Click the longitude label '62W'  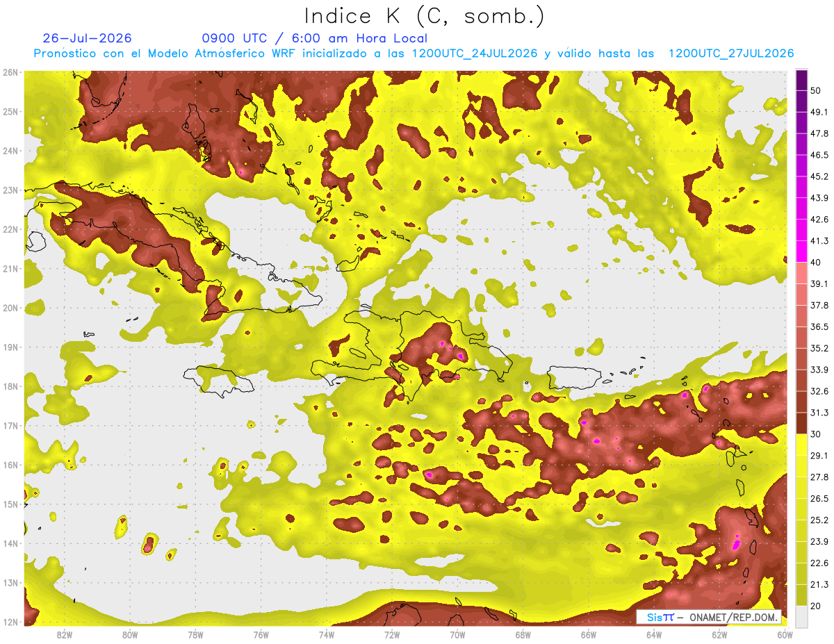coord(720,635)
